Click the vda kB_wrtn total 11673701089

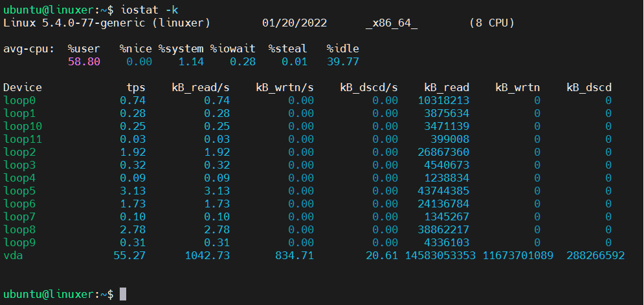pyautogui.click(x=518, y=256)
